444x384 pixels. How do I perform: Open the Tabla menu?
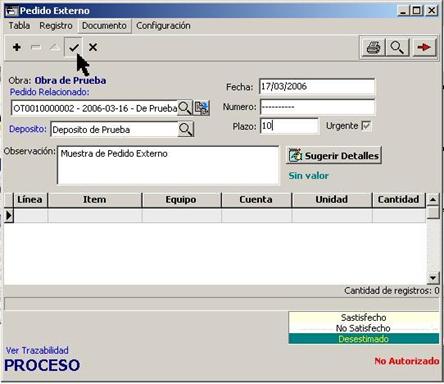(19, 26)
